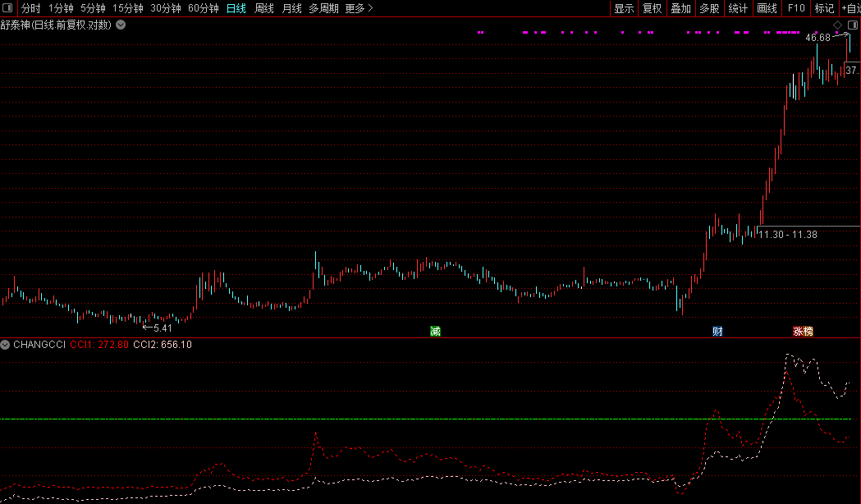Click the 标记 mark button
This screenshot has width=861, height=504.
824,8
